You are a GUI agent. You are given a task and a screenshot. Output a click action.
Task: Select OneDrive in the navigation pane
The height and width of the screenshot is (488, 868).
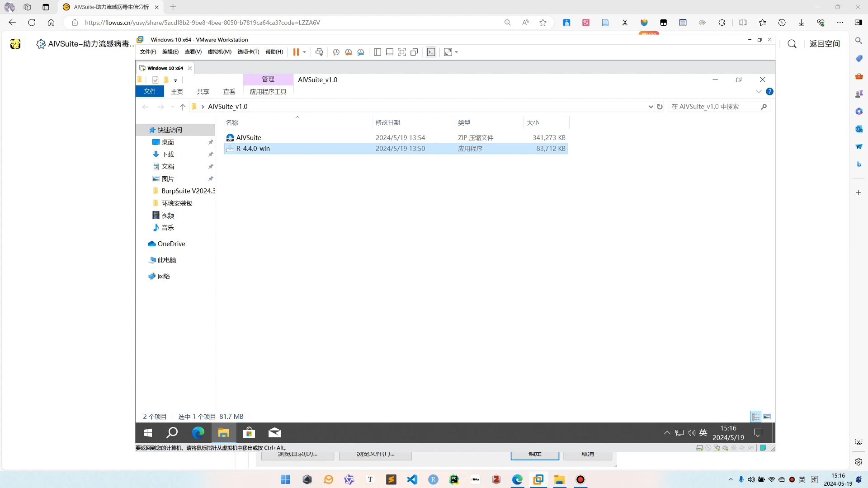(x=171, y=244)
